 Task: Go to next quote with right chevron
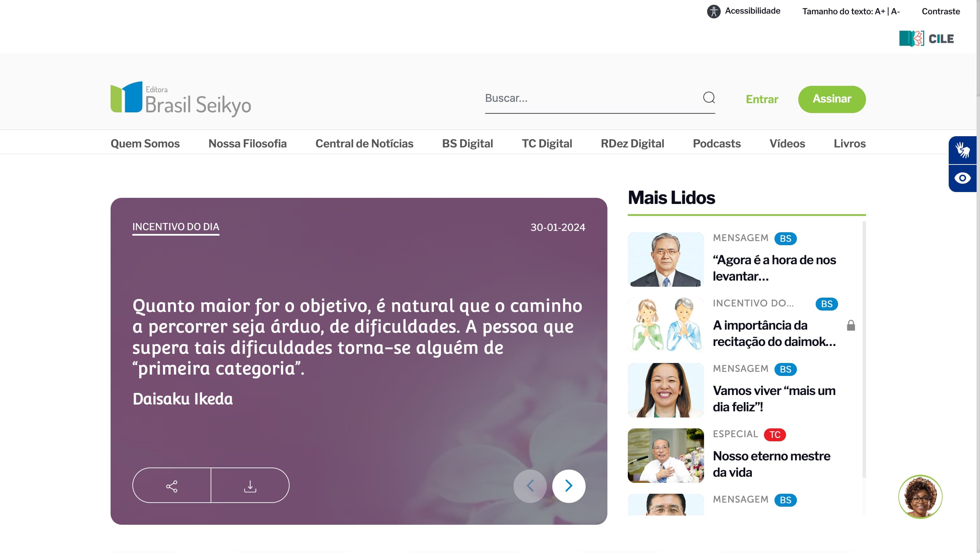568,486
